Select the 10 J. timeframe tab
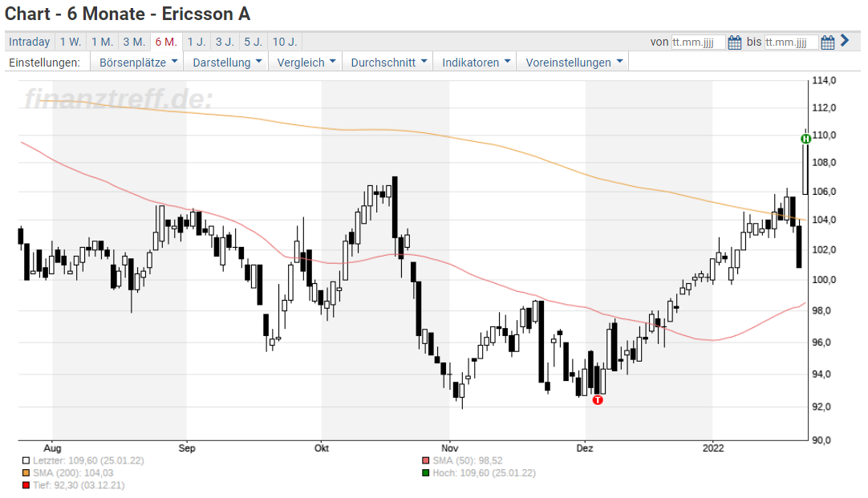The width and height of the screenshot is (868, 498). tap(285, 42)
